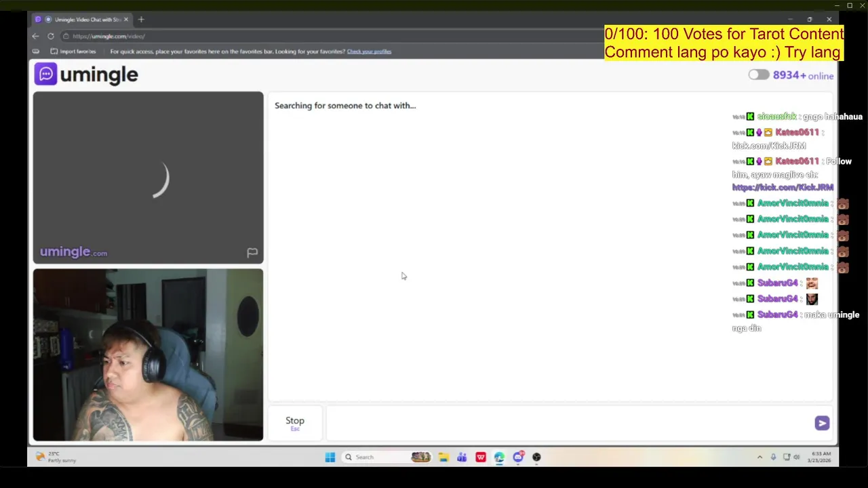The image size is (868, 488).
Task: Click the volume icon in the system tray
Action: (x=796, y=457)
